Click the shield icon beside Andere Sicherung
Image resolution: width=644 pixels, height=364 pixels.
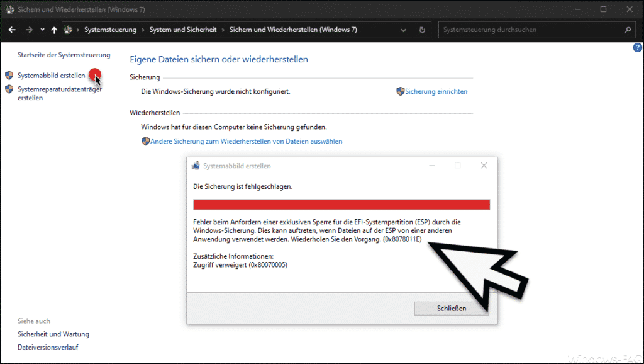pos(145,141)
